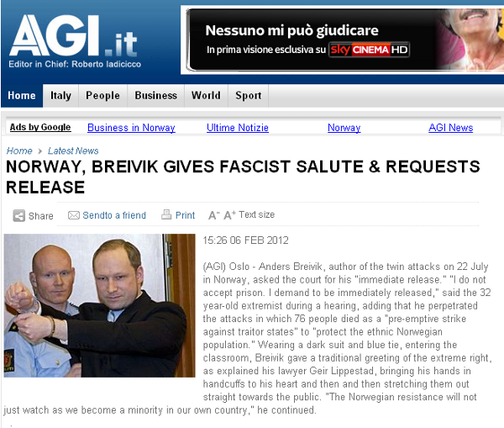
Task: Click the Home breadcrumb link
Action: coord(19,151)
